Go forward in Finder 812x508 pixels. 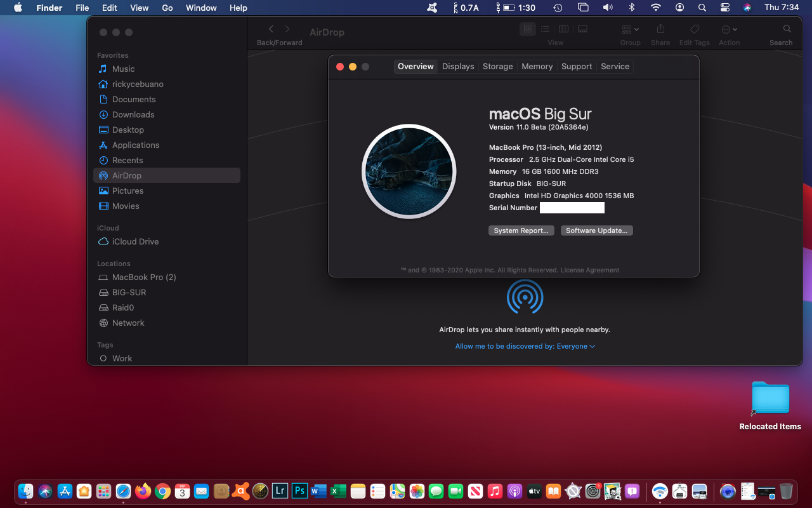click(x=287, y=29)
